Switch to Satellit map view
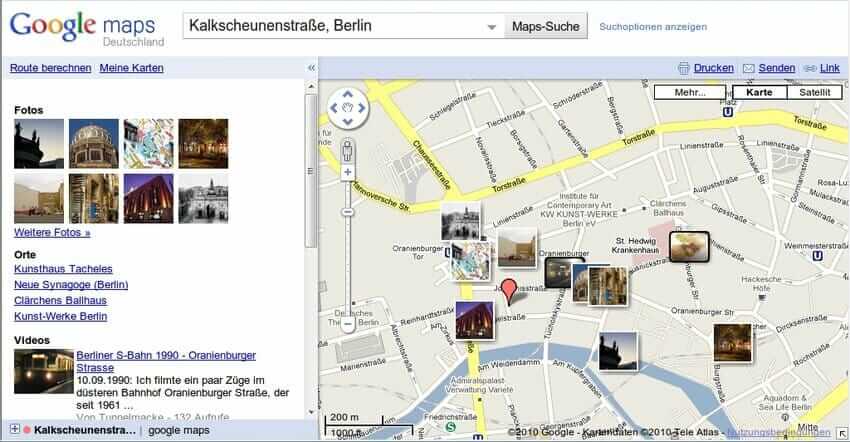Viewport: 850px width, 442px height. click(815, 92)
